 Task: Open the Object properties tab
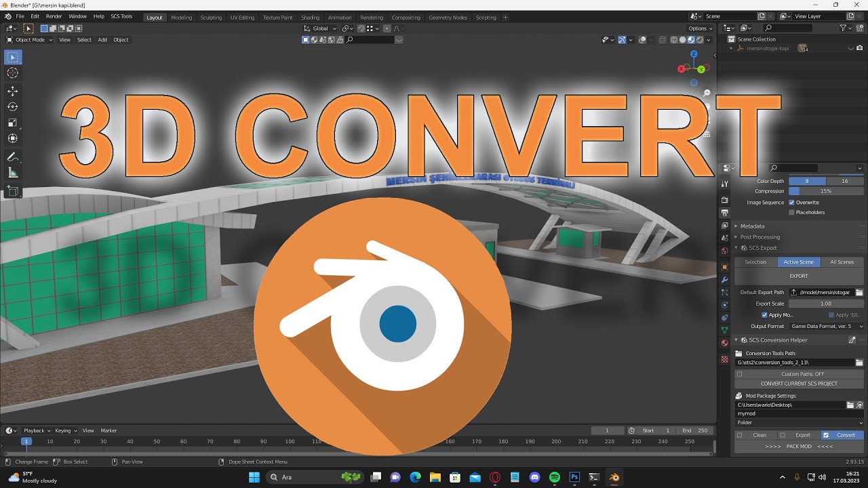(725, 267)
